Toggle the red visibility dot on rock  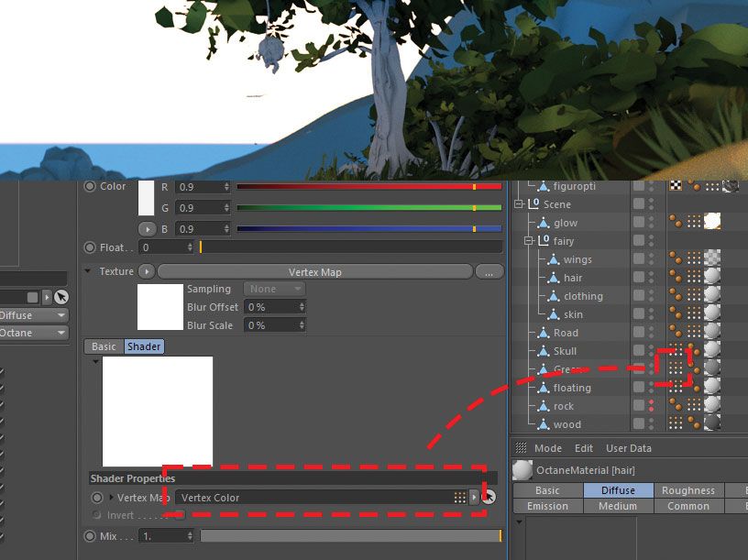pyautogui.click(x=651, y=403)
